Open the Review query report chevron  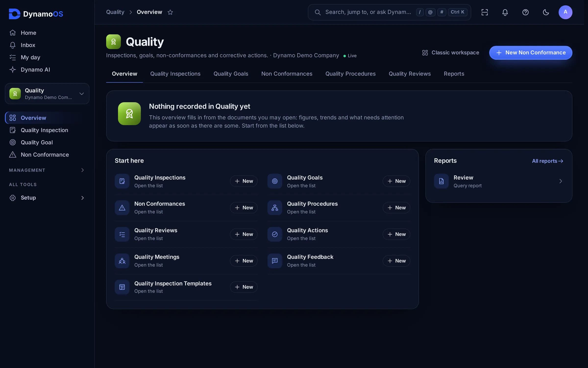(560, 181)
